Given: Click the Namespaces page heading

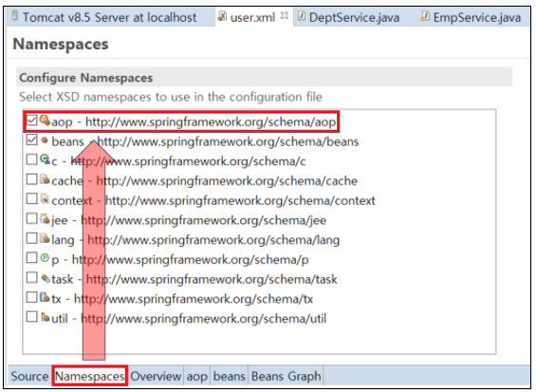Looking at the screenshot, I should point(61,44).
